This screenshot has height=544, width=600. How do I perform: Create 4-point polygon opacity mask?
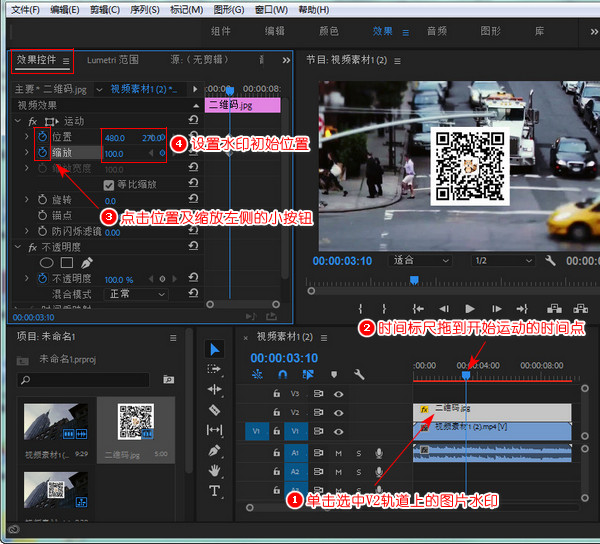tap(67, 262)
